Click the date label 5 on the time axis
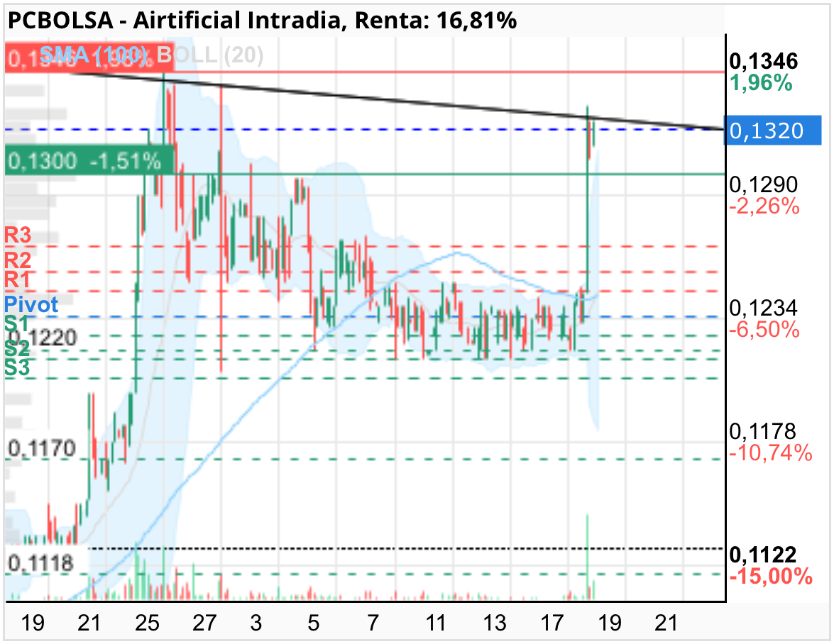834x644 pixels. pos(313,623)
